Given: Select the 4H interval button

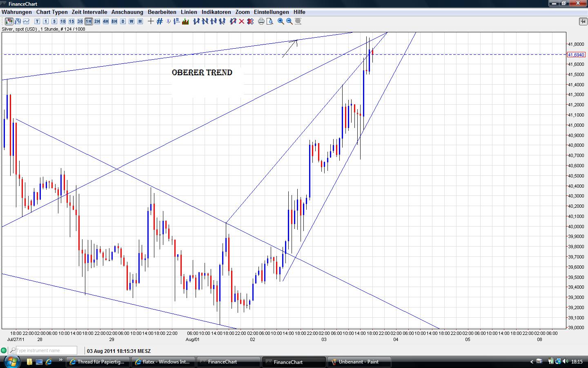Looking at the screenshot, I should coord(106,21).
